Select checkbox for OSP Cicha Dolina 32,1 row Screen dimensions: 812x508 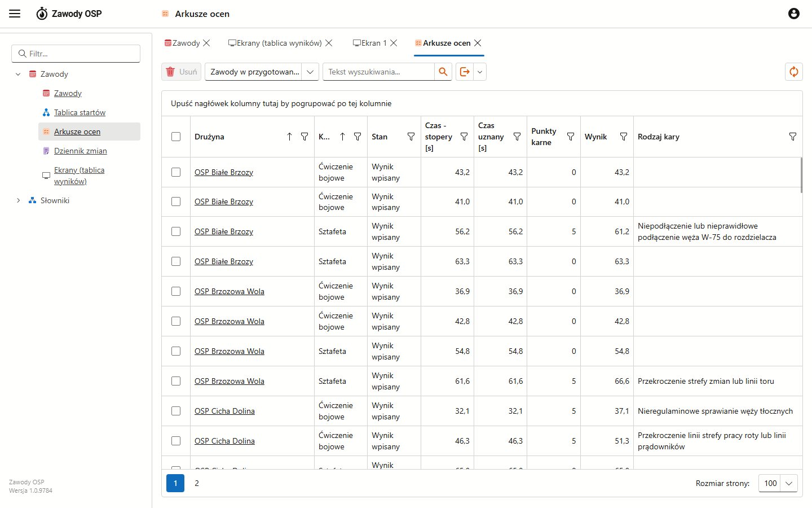[x=176, y=411]
